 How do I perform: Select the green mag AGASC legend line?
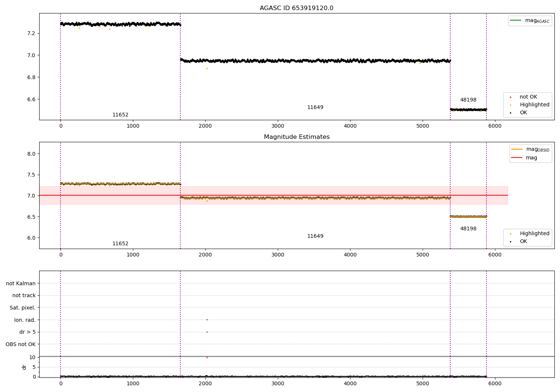(x=516, y=21)
